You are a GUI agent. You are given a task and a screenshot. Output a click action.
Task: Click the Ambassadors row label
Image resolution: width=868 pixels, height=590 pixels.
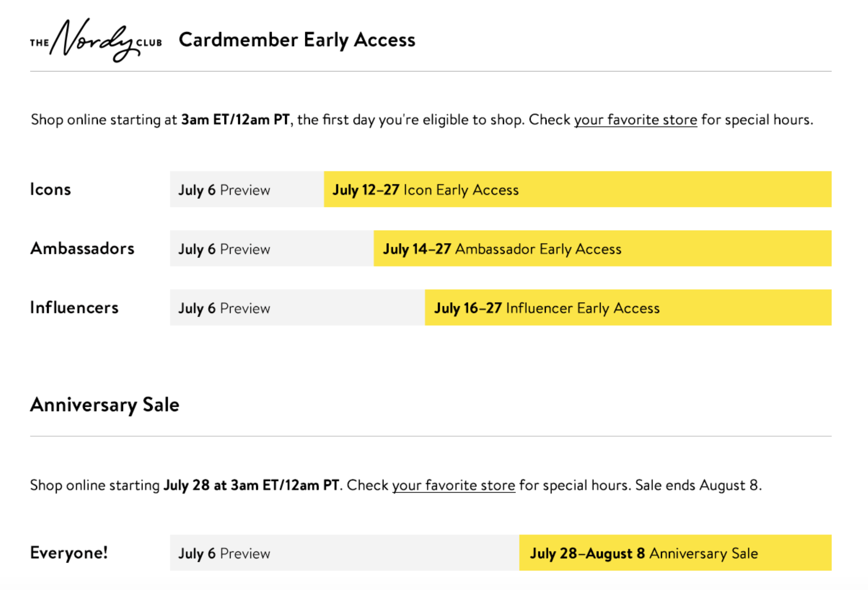(82, 249)
